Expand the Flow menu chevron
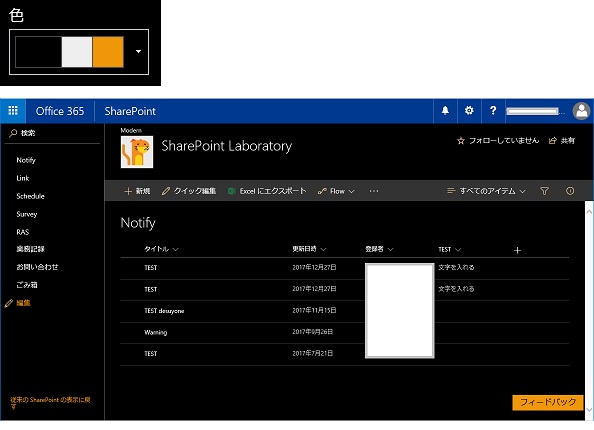Image resolution: width=594 pixels, height=430 pixels. pos(351,191)
